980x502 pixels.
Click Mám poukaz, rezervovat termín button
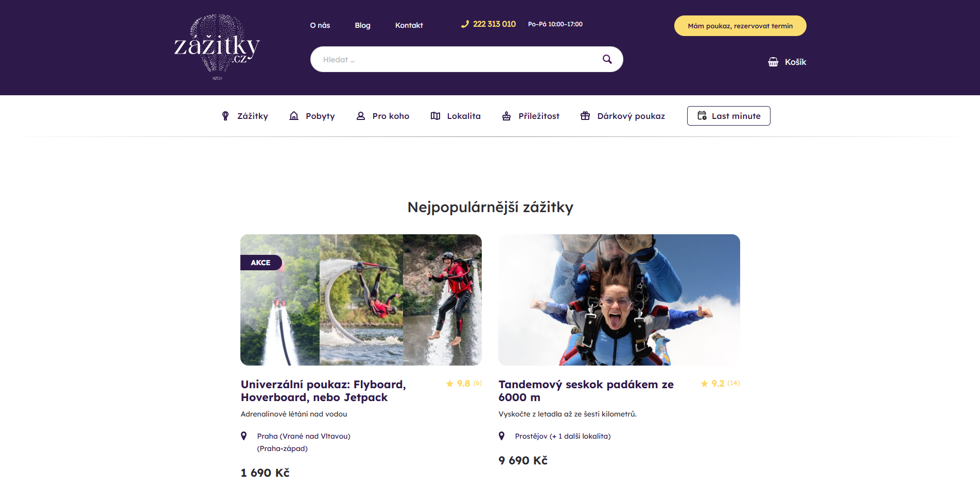tap(740, 26)
